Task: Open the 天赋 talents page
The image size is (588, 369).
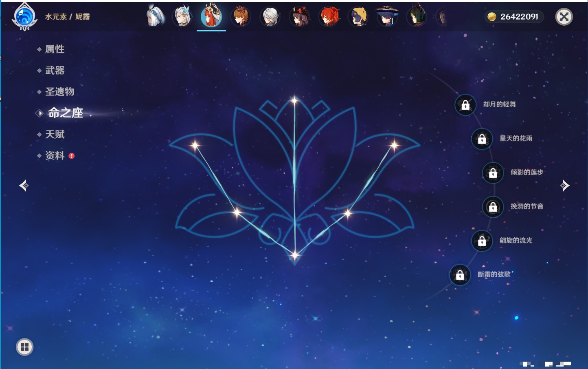Action: (55, 134)
